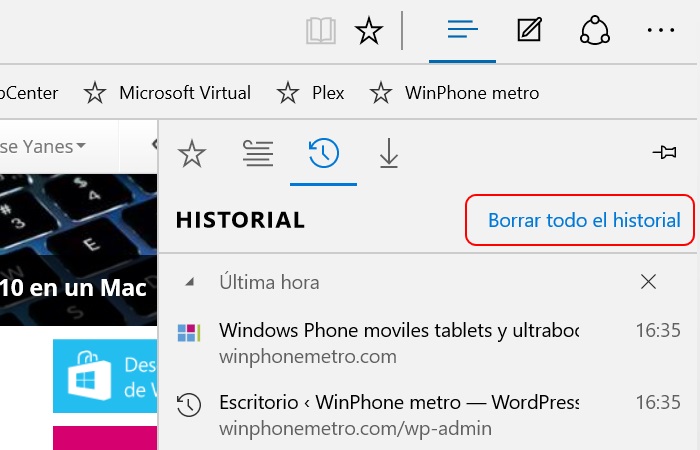Switch to Downloads tab in hub
700x450 pixels.
(389, 154)
